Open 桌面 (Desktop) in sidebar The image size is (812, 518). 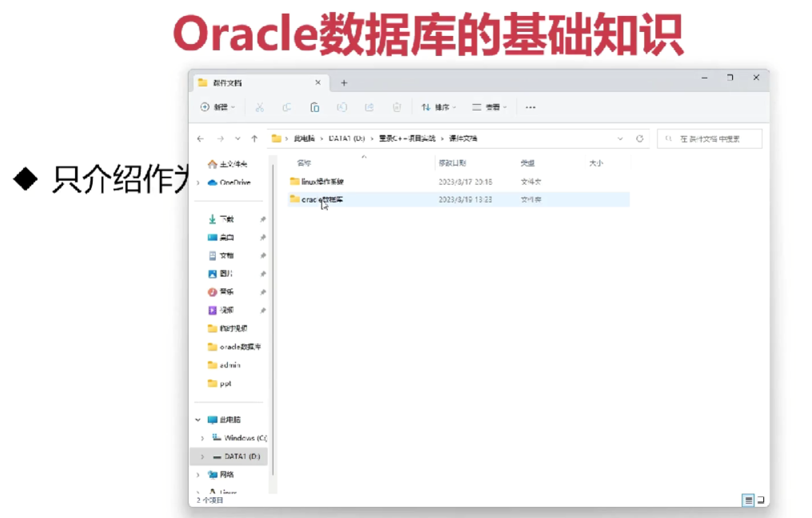click(221, 237)
